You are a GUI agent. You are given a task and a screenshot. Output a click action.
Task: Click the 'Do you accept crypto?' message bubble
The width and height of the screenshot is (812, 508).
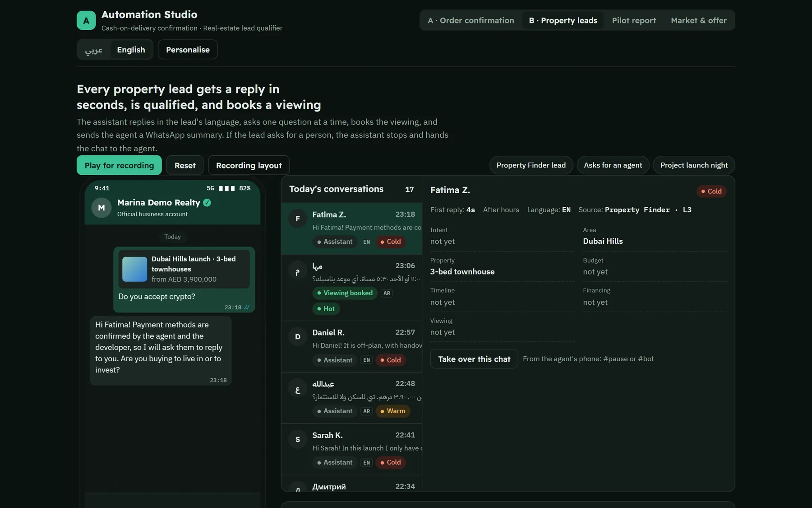pyautogui.click(x=184, y=280)
